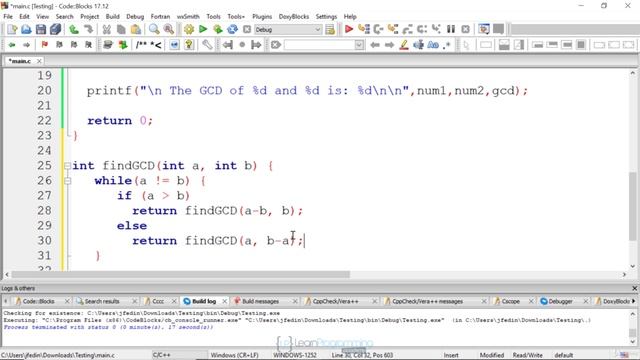Toggle bookmark red flag icon
The width and height of the screenshot is (640, 360).
click(x=44, y=44)
